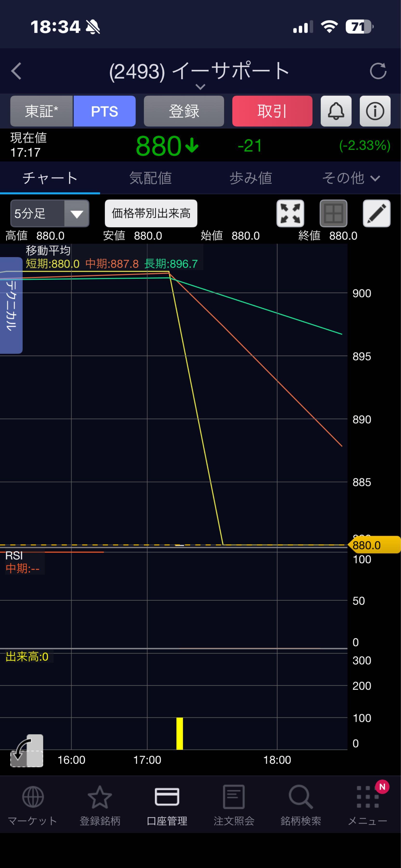The height and width of the screenshot is (868, 401).
Task: Tap the 長期:896.7 moving average label
Action: coord(171,264)
